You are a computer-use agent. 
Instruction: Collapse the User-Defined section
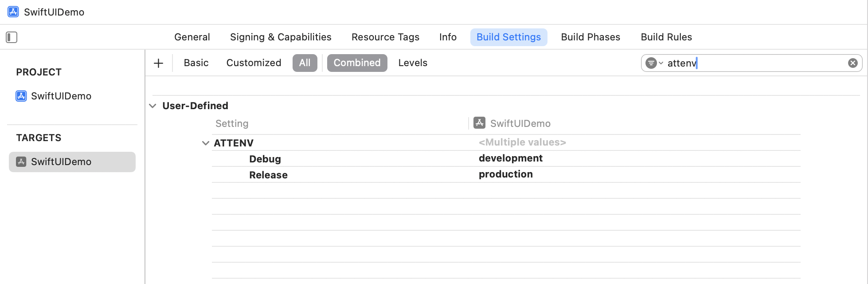click(152, 106)
